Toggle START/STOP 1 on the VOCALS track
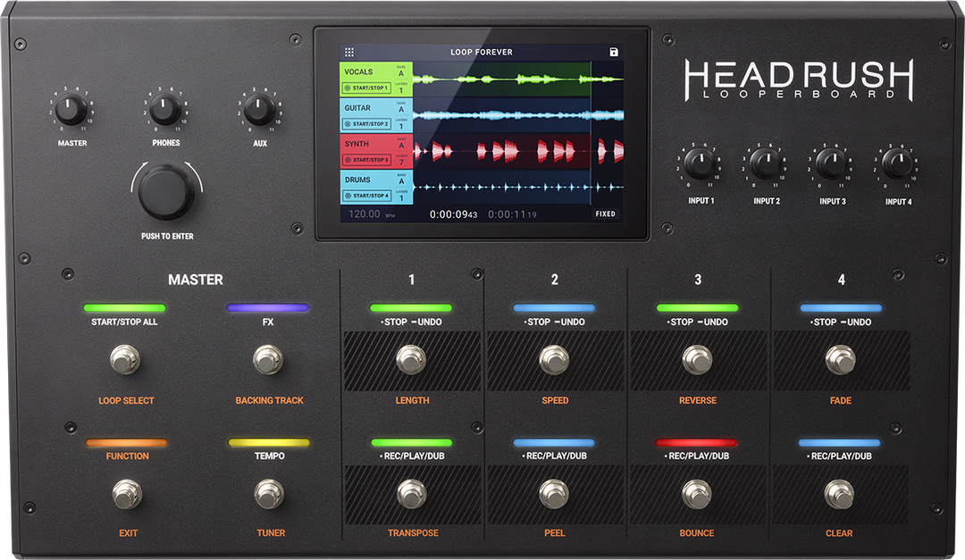965x560 pixels. [366, 88]
